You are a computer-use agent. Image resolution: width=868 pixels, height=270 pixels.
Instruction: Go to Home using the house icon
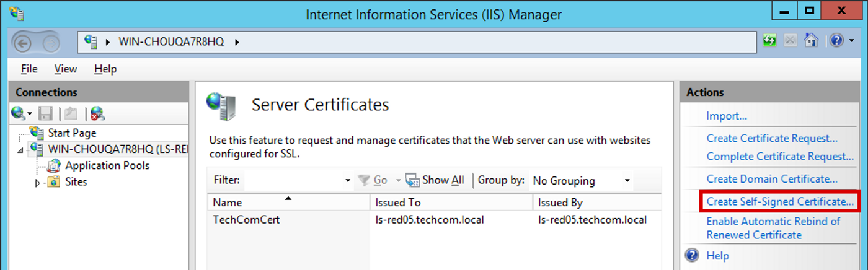click(x=811, y=41)
